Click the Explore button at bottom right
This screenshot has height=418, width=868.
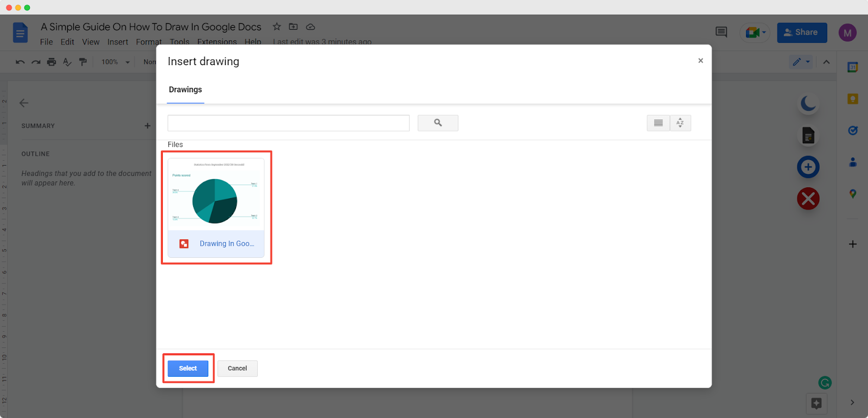pos(816,403)
